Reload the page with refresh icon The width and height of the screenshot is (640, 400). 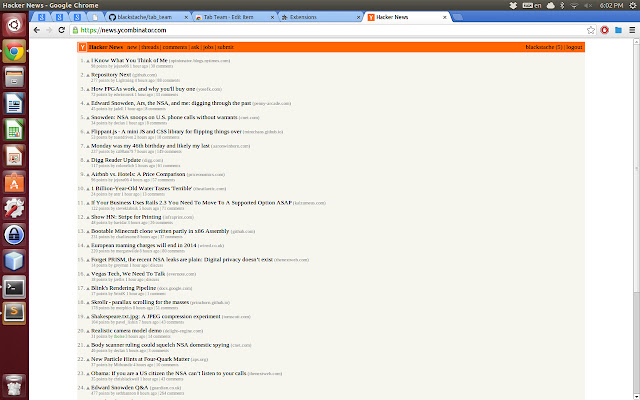coord(64,31)
